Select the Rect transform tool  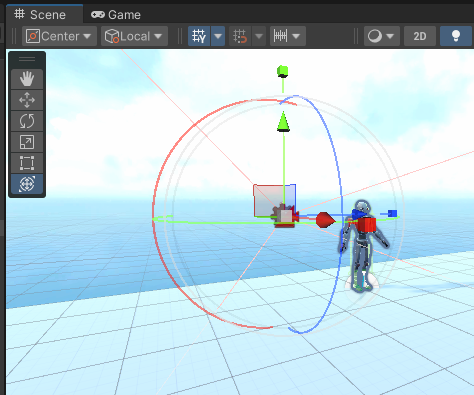[27, 163]
